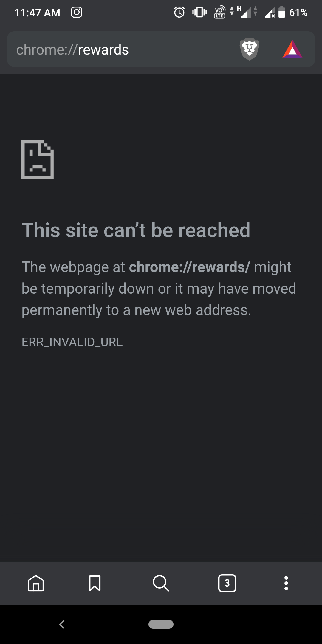Tap the VoLTE status icon
Viewport: 322px width, 644px height.
(x=220, y=12)
